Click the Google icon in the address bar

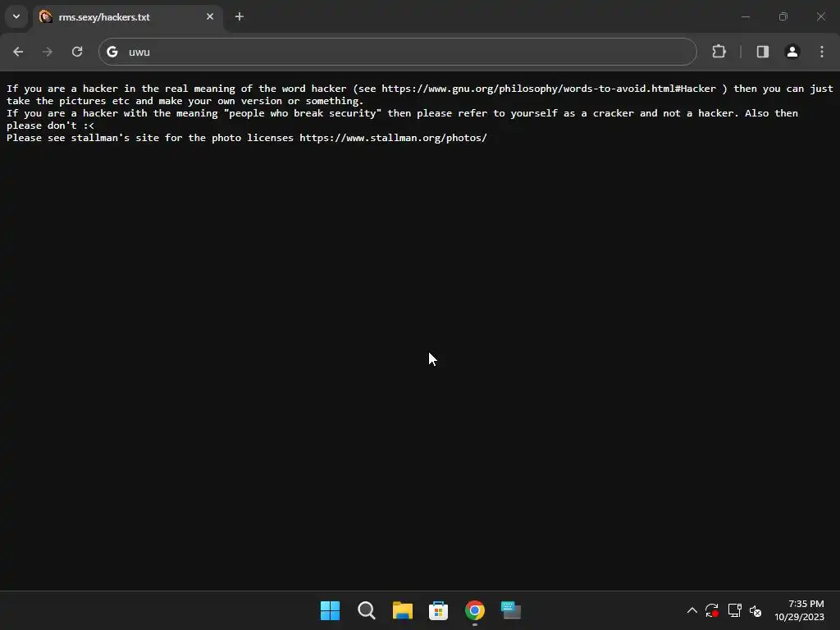point(112,52)
